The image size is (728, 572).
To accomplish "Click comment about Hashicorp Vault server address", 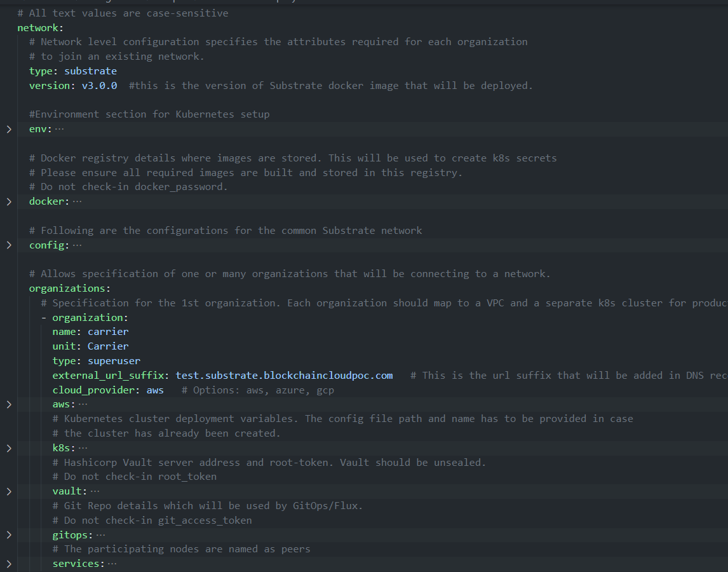I will tap(269, 463).
